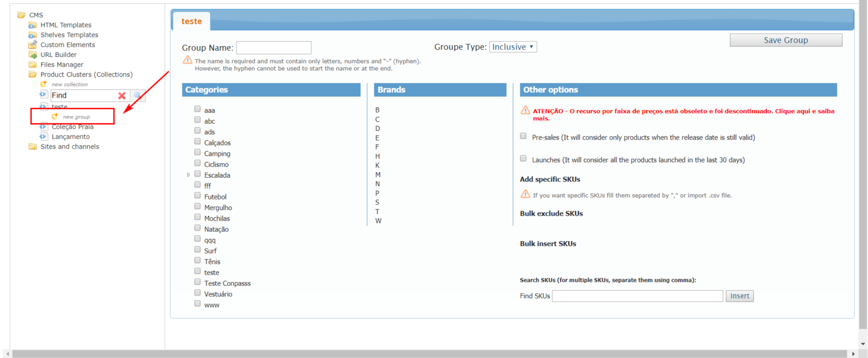Check the Pre-sales option checkbox
The height and width of the screenshot is (358, 868).
[523, 136]
